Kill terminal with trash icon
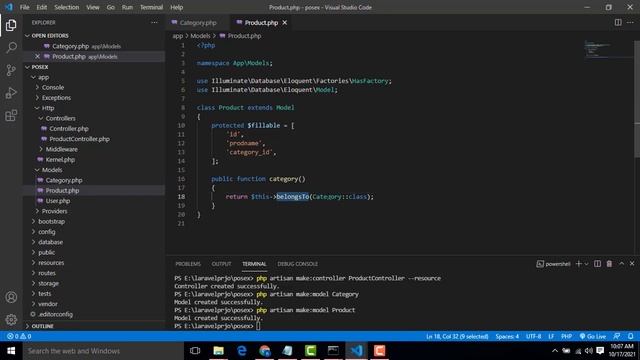The image size is (640, 360). 609,264
